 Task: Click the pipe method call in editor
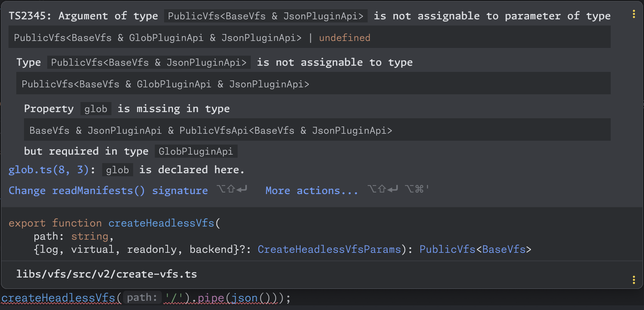point(211,298)
